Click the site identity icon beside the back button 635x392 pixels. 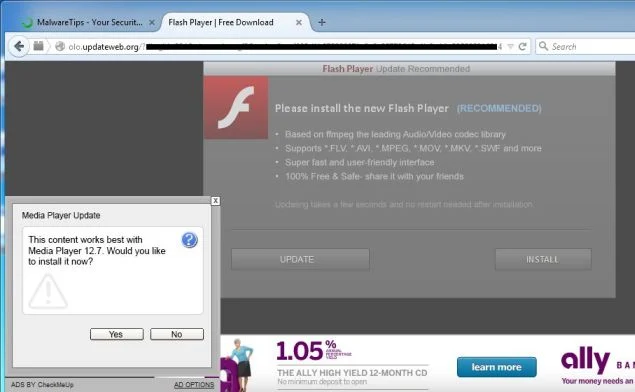click(x=38, y=46)
